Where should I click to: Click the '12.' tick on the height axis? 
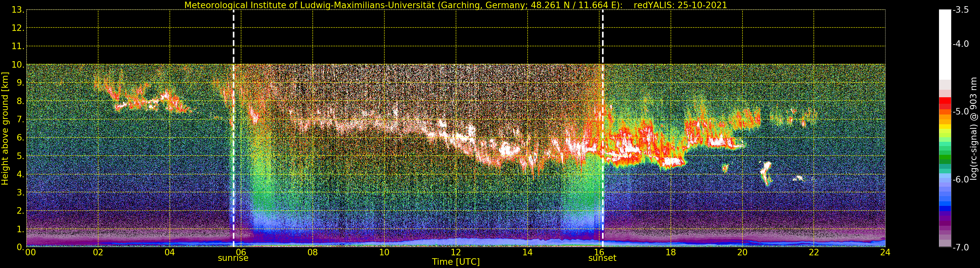[x=18, y=28]
